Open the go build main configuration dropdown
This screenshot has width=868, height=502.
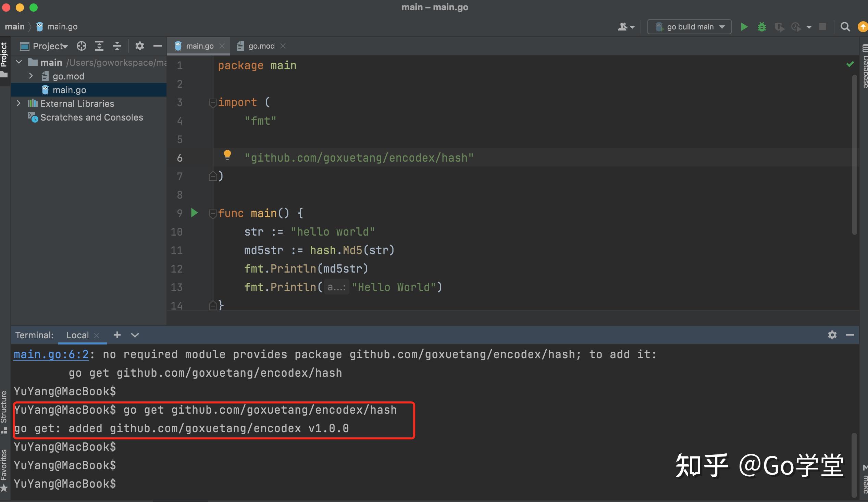point(689,26)
